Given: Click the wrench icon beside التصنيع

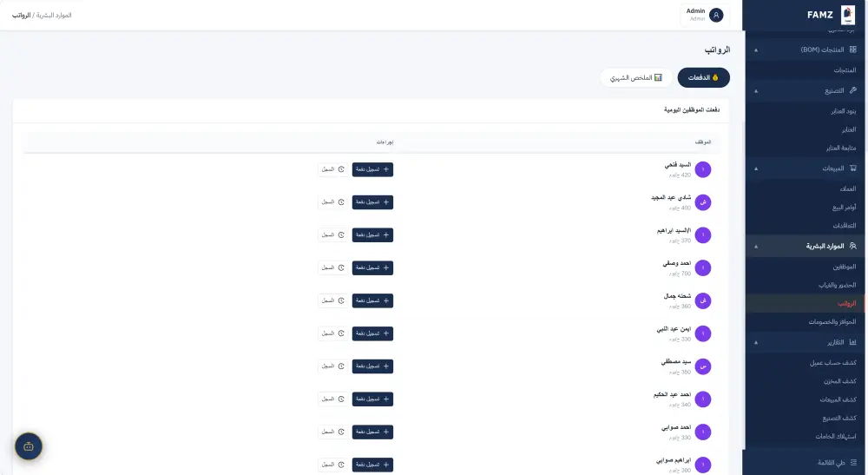Looking at the screenshot, I should tap(852, 89).
